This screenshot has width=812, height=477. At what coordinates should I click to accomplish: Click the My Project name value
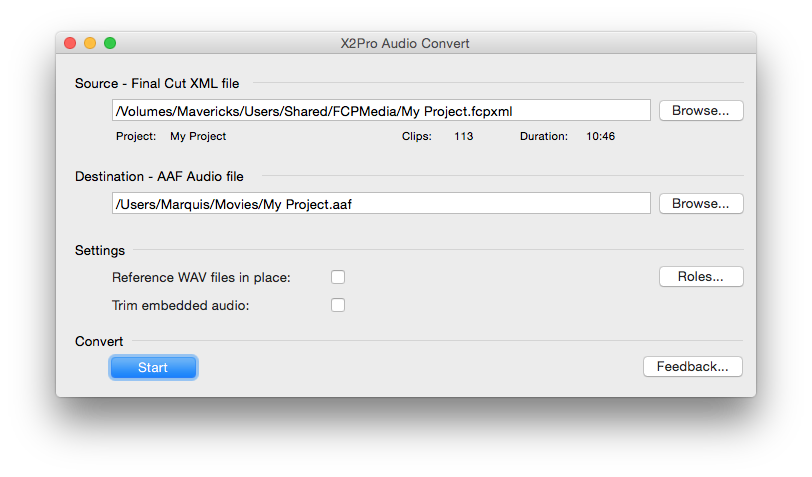pos(198,136)
